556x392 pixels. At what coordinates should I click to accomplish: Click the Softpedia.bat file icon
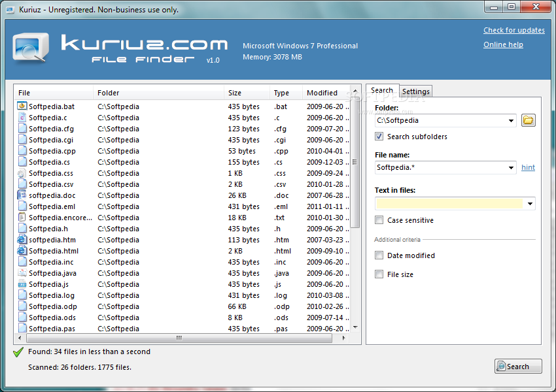click(x=22, y=106)
